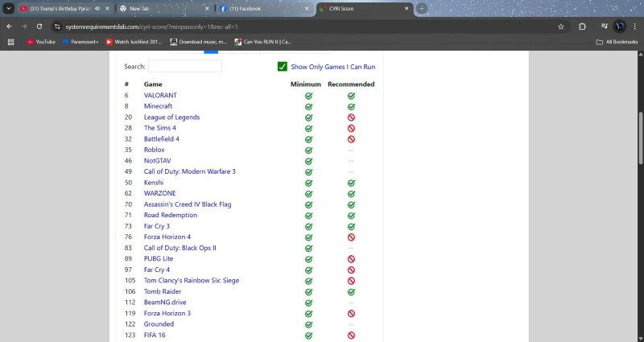Close the Facebook tab
The width and height of the screenshot is (644, 342).
click(x=307, y=9)
